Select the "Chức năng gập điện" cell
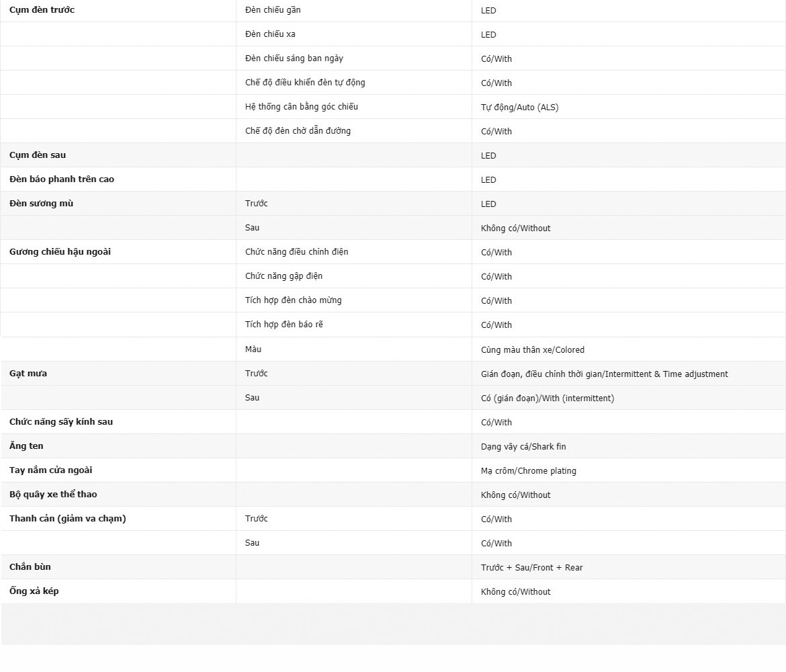The width and height of the screenshot is (786, 672). (x=283, y=276)
